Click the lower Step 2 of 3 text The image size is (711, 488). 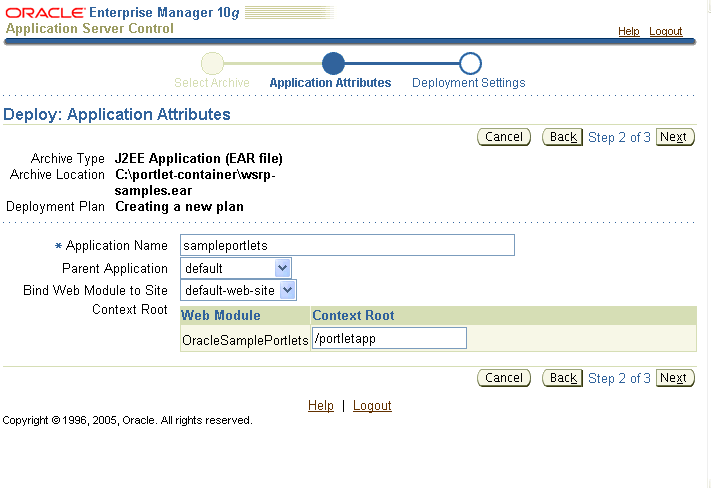pyautogui.click(x=619, y=378)
